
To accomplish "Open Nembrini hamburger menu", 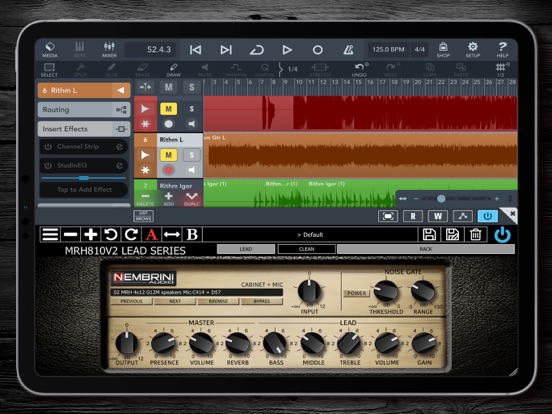I will pos(50,234).
